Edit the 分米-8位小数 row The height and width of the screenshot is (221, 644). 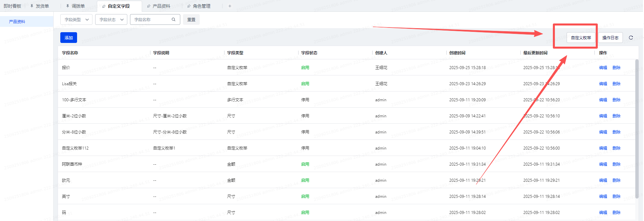[603, 132]
